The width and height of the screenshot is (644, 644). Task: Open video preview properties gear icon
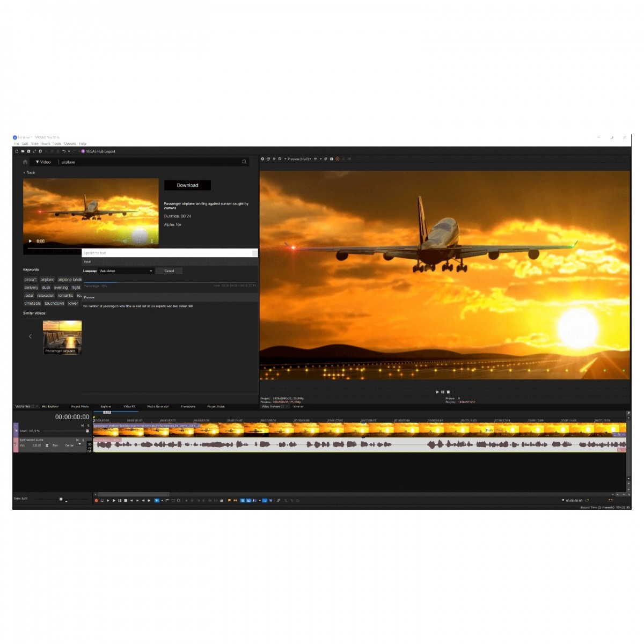pos(262,159)
